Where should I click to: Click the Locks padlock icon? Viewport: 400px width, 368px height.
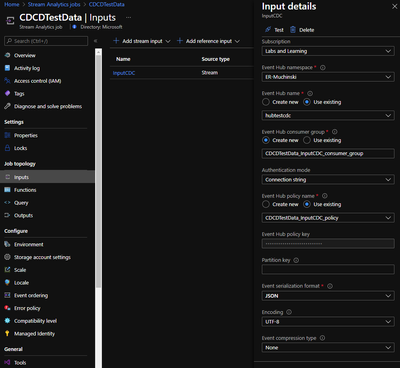tap(7, 148)
